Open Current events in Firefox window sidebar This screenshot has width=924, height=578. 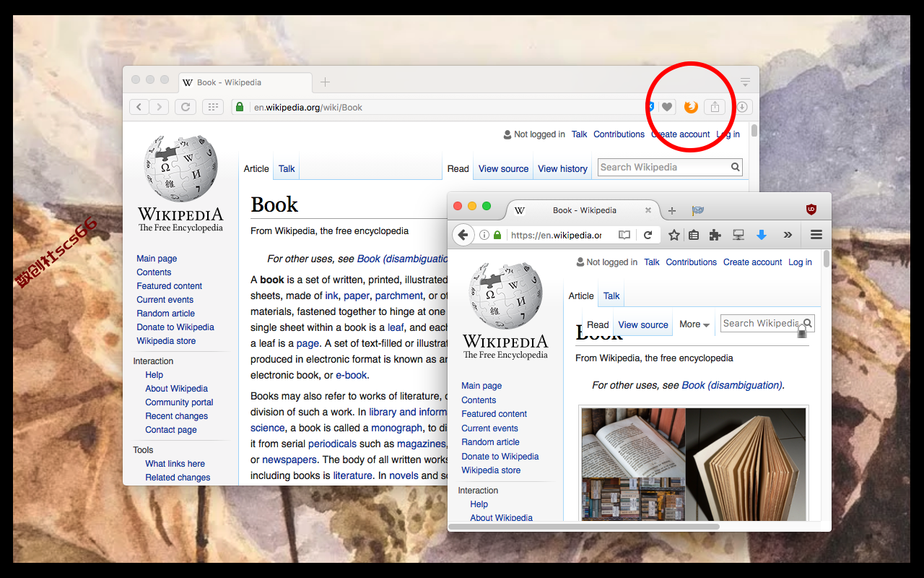(x=490, y=428)
